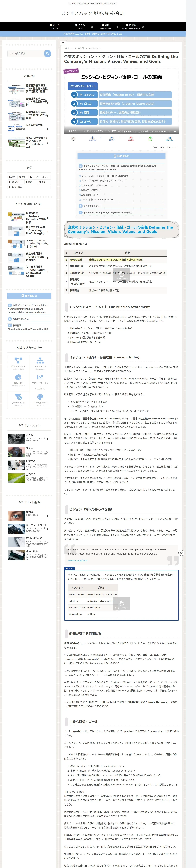The image size is (196, 868).
Task: Click the search magnifier button in sidebar
Action: (47, 53)
